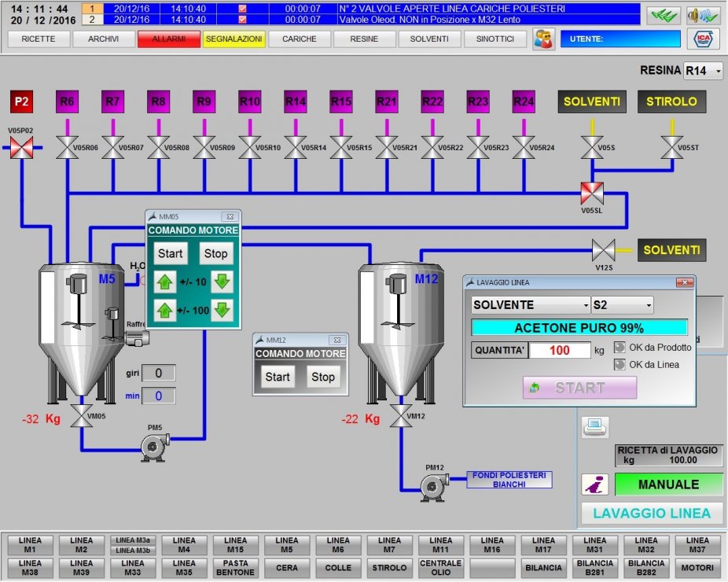Open the RESINA R14 dropdown

[703, 71]
